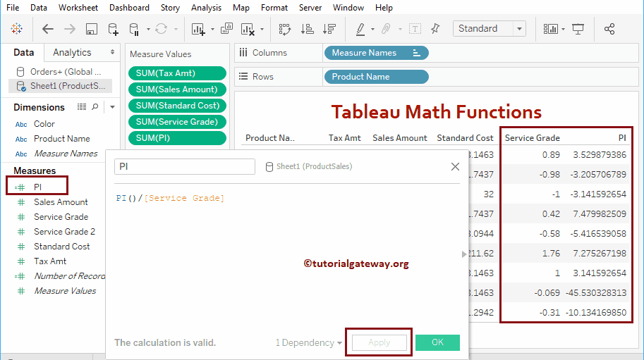This screenshot has height=360, width=644.
Task: Click the Sort Ascending icon
Action: 308,29
